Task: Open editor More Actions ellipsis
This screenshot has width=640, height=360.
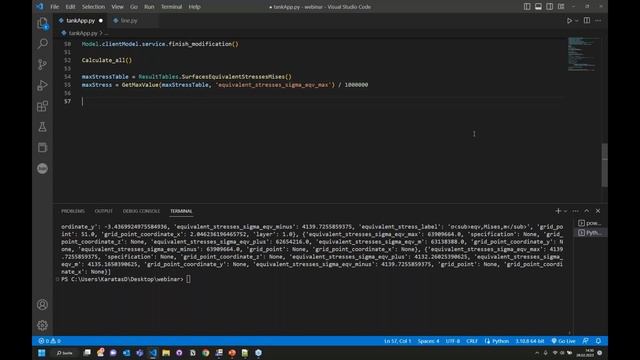Action: [x=598, y=20]
